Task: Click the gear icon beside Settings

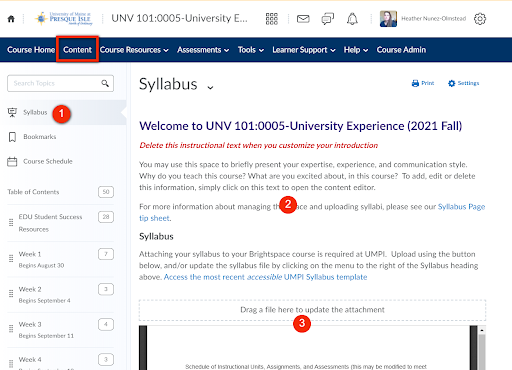Action: point(452,83)
